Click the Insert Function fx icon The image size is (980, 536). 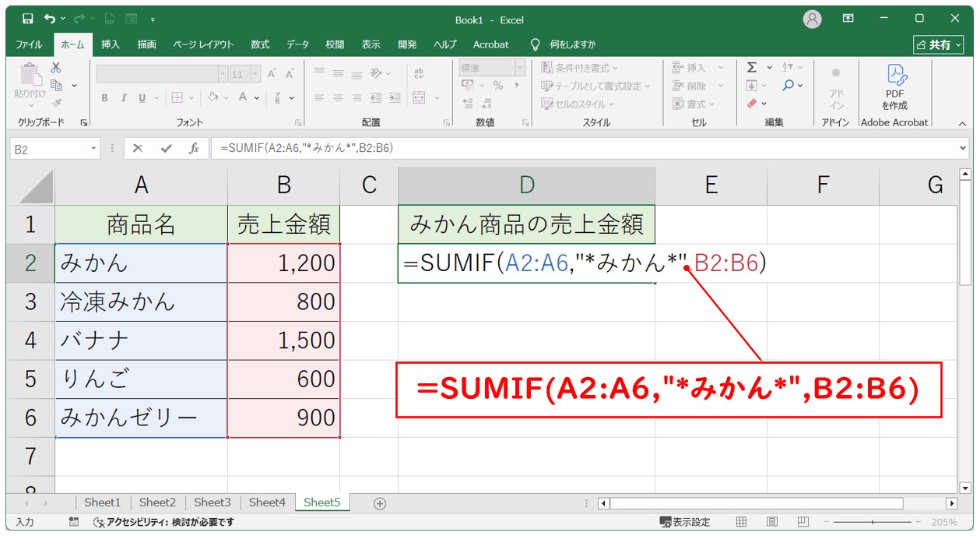coord(194,148)
